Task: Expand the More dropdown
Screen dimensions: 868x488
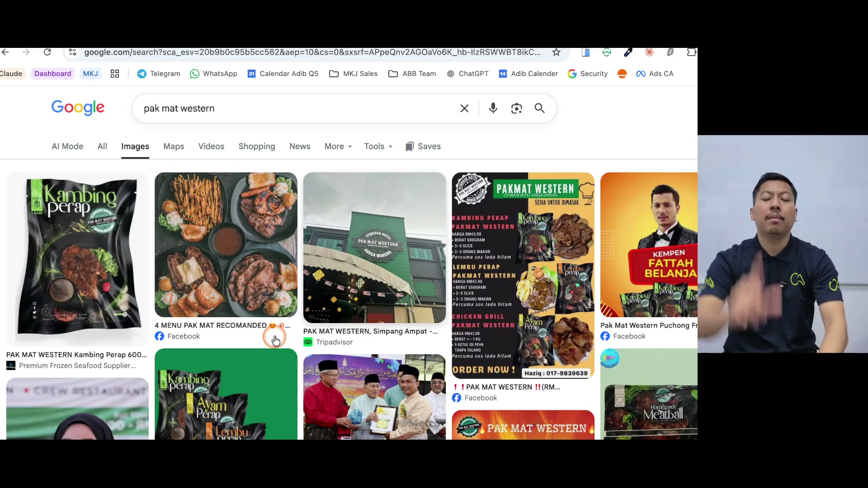Action: pyautogui.click(x=338, y=146)
